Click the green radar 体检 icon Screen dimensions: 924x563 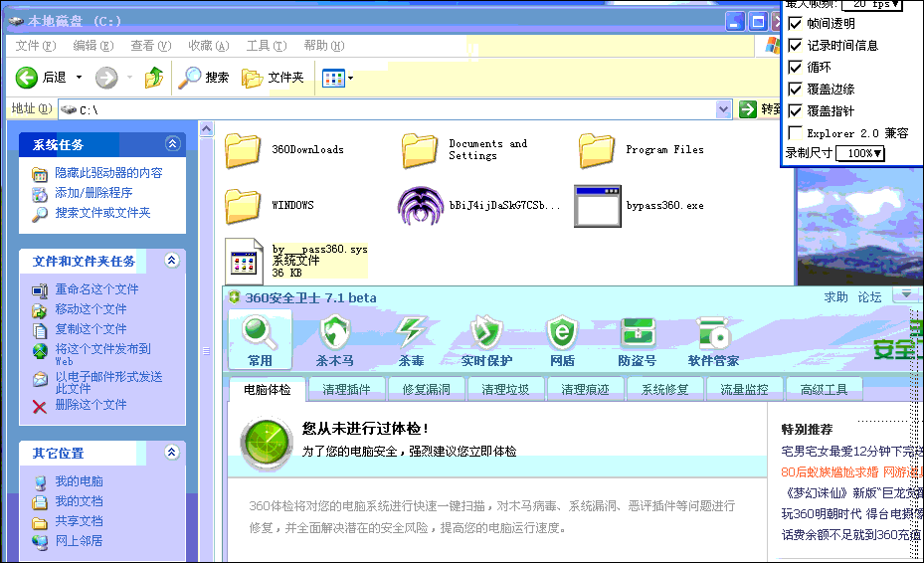267,445
